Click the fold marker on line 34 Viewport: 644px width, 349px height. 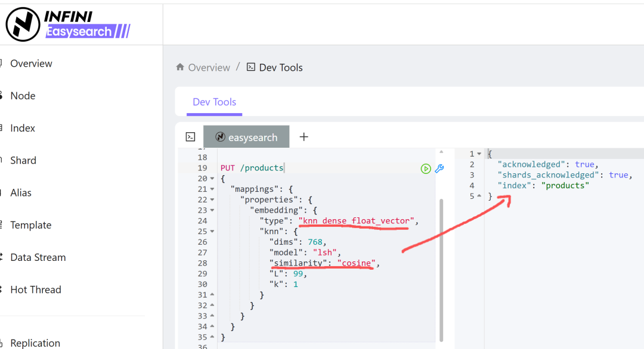tap(212, 326)
